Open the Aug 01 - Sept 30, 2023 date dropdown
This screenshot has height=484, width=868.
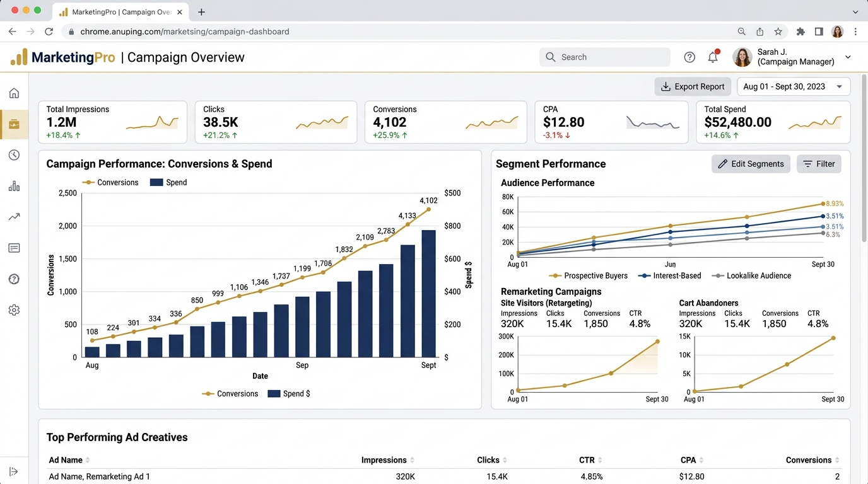click(794, 86)
